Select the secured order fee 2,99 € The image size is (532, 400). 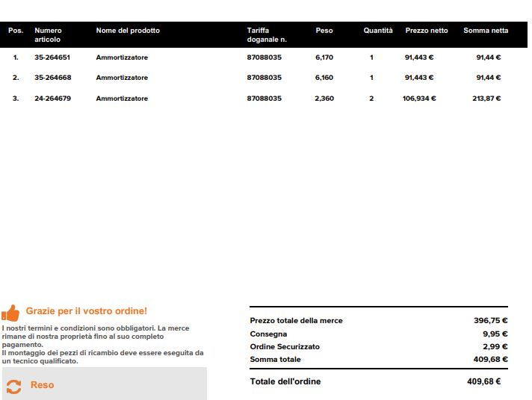(495, 346)
